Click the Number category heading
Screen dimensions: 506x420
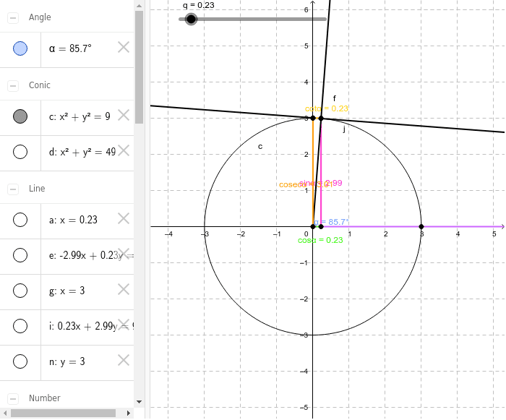click(45, 398)
